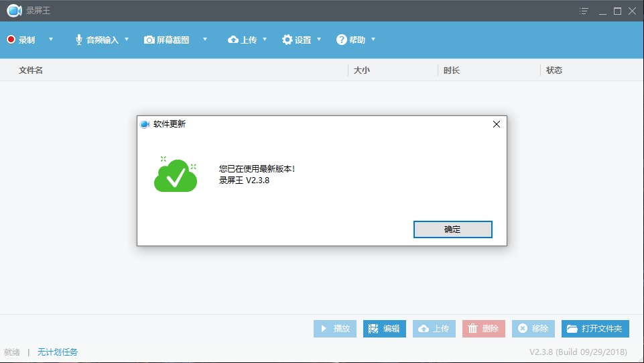
Task: Click the 无计划任务 link in status bar
Action: (58, 352)
